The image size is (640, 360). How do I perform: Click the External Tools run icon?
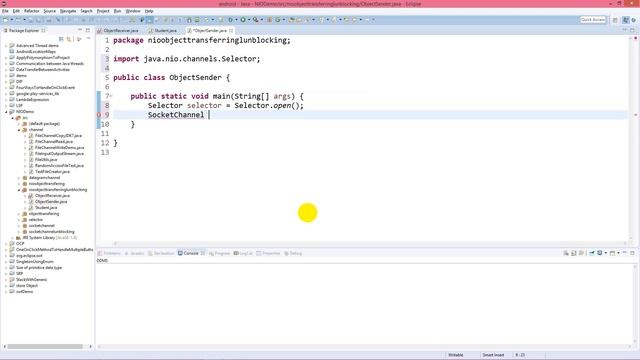pyautogui.click(x=255, y=20)
